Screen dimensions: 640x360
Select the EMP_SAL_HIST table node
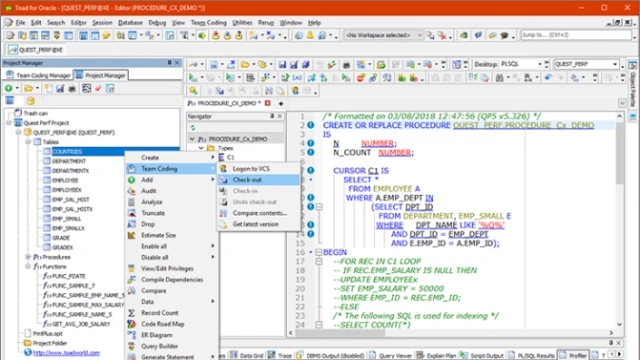70,200
